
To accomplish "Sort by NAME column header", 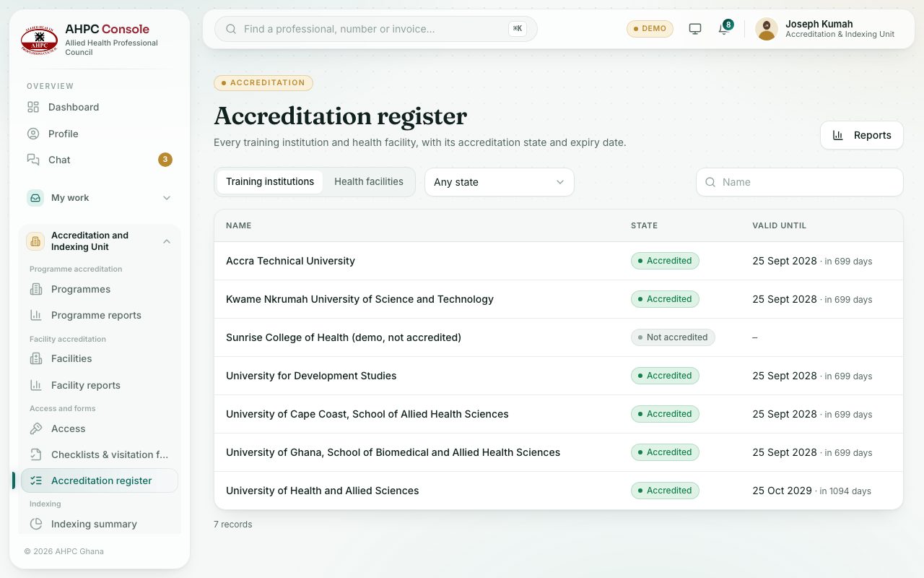I will click(x=239, y=225).
